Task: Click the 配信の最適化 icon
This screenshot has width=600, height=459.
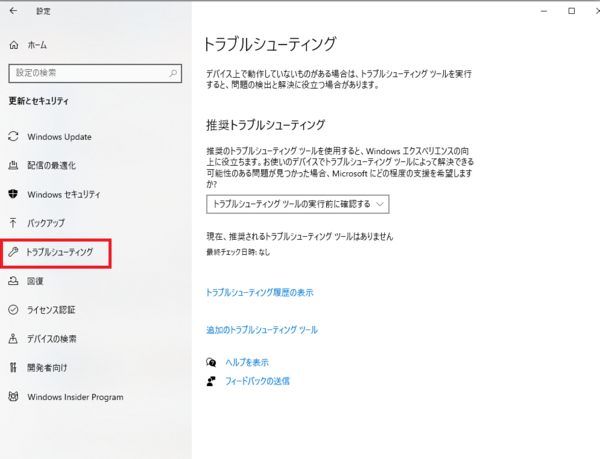Action: [x=13, y=165]
